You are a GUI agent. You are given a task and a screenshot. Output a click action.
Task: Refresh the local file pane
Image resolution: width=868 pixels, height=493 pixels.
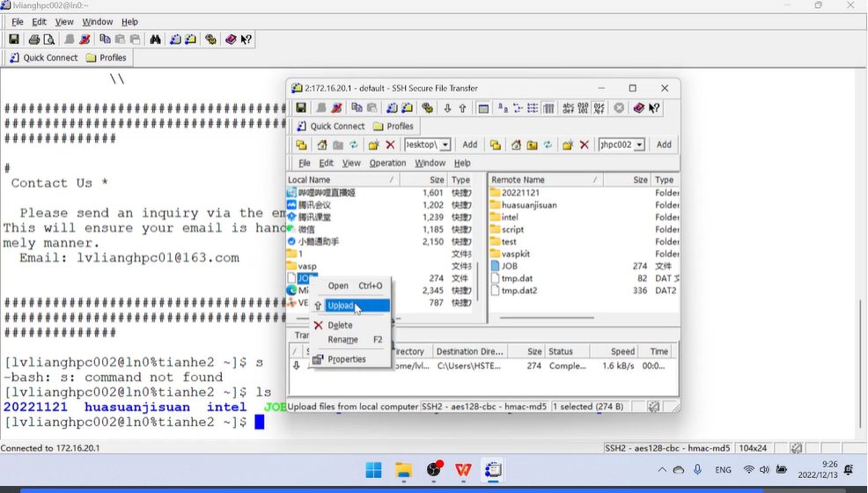coord(354,145)
